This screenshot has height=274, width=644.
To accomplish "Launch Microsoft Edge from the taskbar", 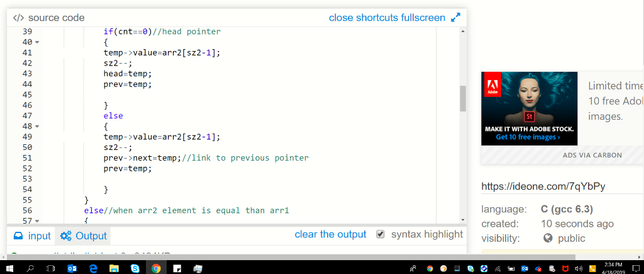I will (93, 269).
